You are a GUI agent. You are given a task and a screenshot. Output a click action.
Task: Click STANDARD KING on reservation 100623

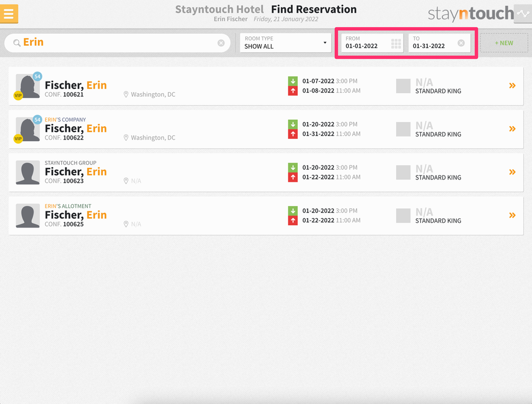pyautogui.click(x=438, y=178)
